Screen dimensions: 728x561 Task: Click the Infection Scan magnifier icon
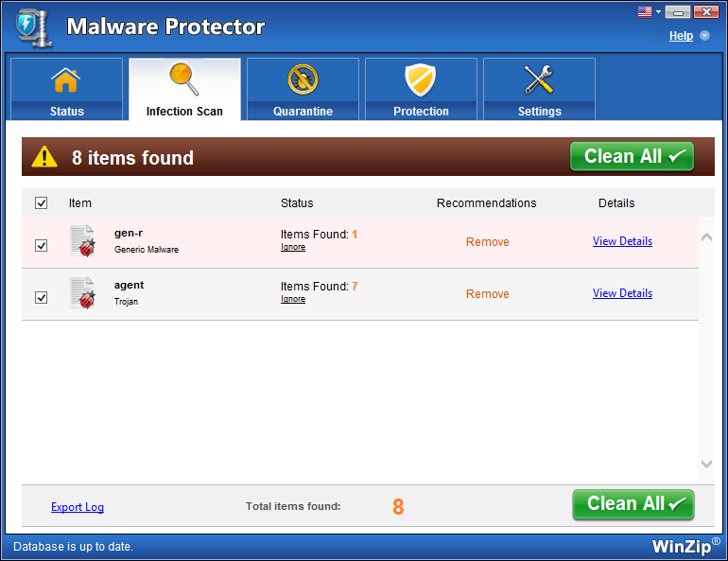pos(184,79)
